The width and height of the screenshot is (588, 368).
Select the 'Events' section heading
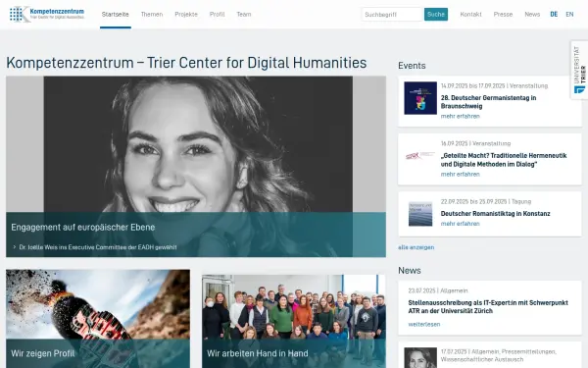coord(412,66)
